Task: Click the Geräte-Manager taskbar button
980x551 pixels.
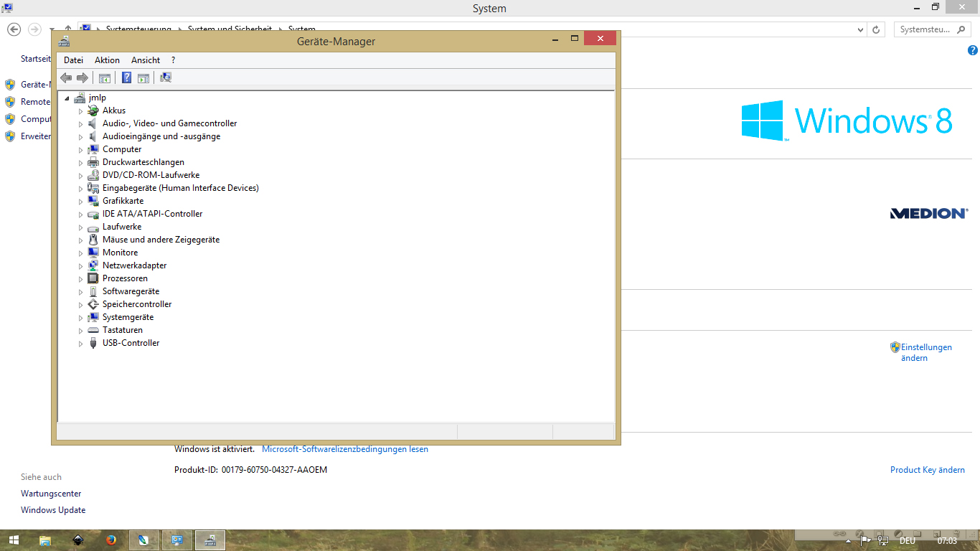Action: pos(210,540)
